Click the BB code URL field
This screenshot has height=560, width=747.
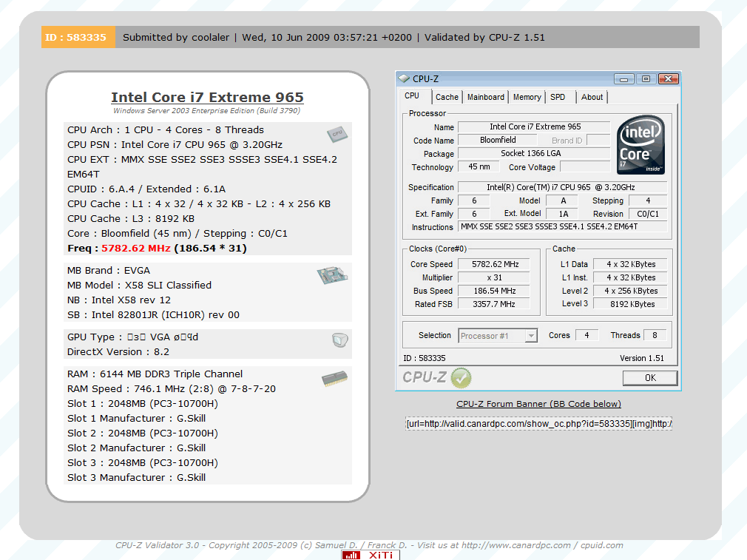coord(538,424)
